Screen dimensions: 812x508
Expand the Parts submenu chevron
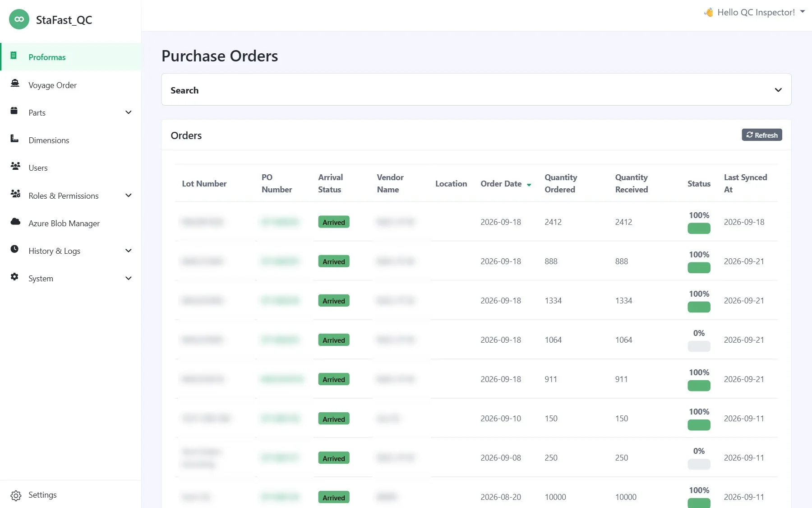click(129, 112)
